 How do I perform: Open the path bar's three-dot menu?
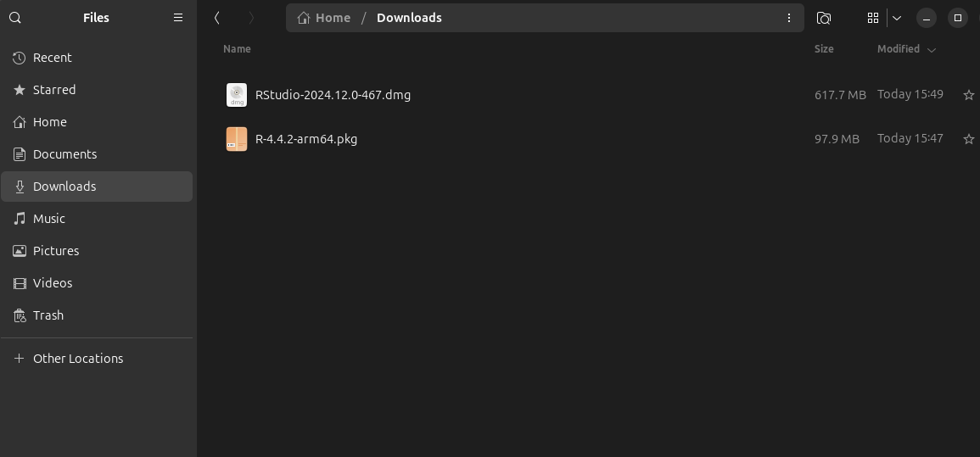789,18
